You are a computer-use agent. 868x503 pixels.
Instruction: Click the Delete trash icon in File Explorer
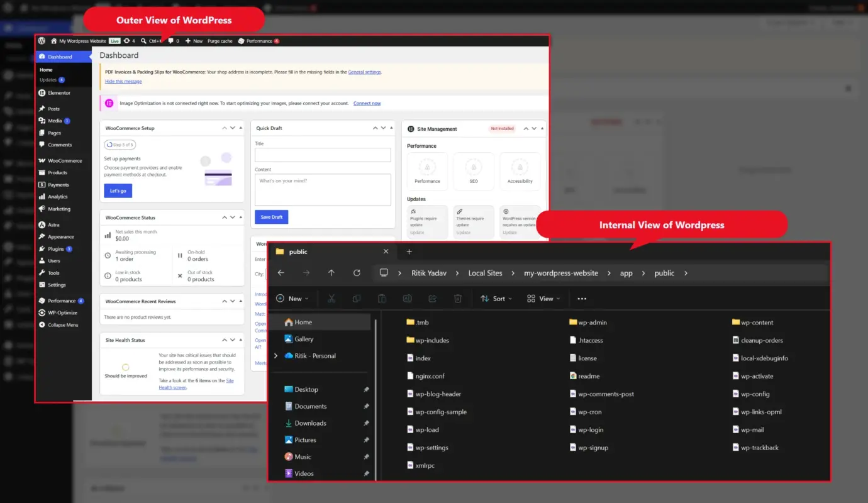coord(458,299)
